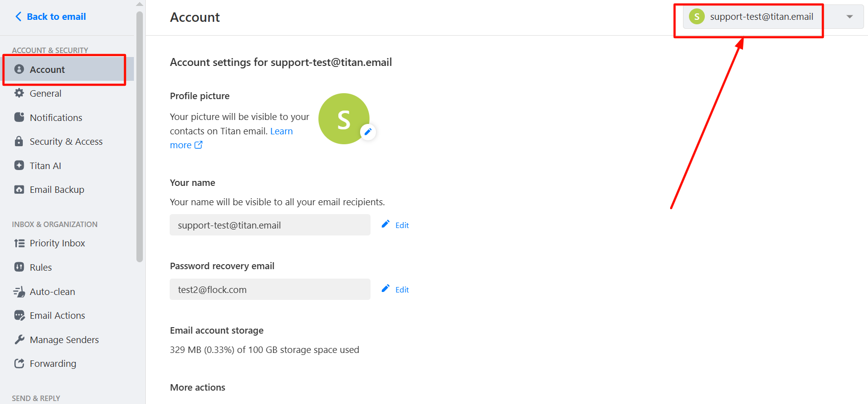Viewport: 868px width, 404px height.
Task: Click the Titan AI sparkle icon
Action: (19, 166)
